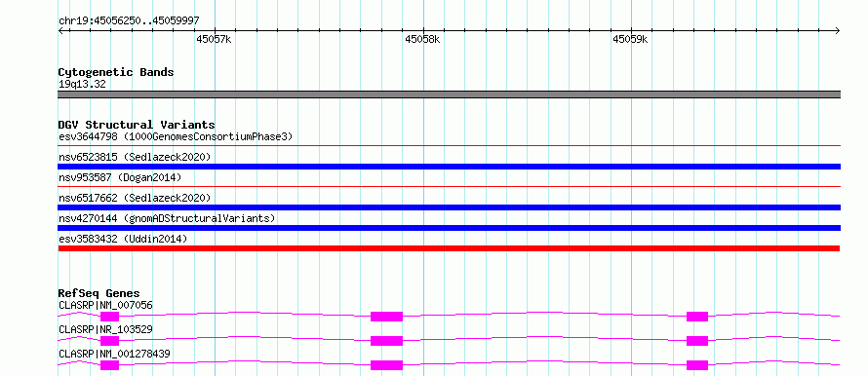Open the CLASRP|NM_001278439 transcript label
Image resolution: width=868 pixels, height=376 pixels.
[114, 354]
